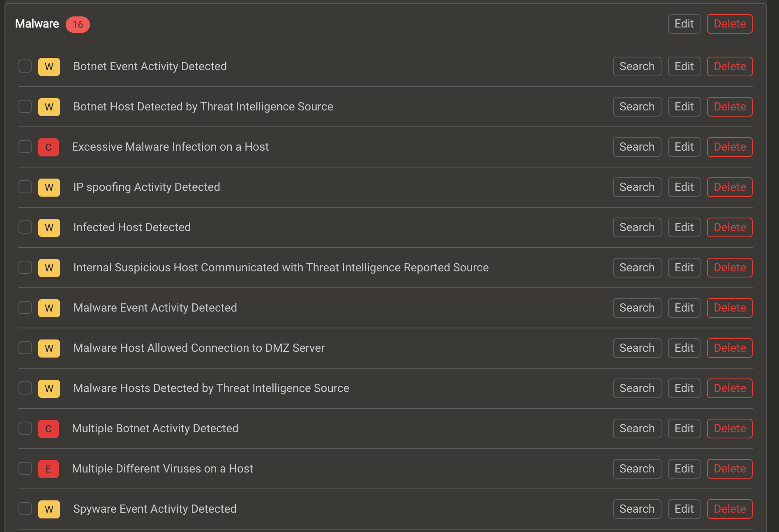Enable the IP spoofing Activity Detected checkbox

25,187
